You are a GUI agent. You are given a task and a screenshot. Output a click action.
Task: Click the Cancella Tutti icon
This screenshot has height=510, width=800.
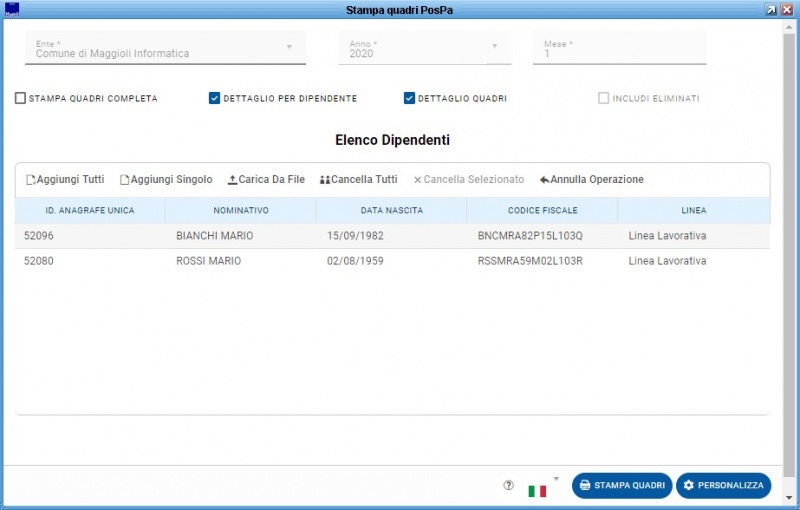point(324,180)
